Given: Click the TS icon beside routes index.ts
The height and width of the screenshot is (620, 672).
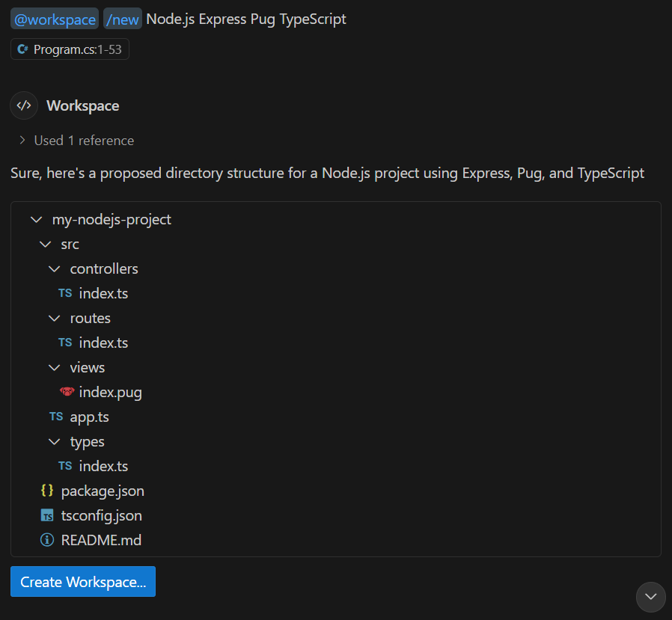Looking at the screenshot, I should click(65, 343).
